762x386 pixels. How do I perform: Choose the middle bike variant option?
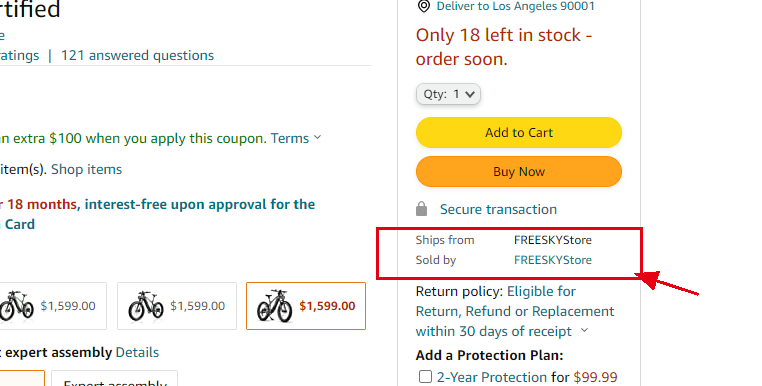(x=177, y=306)
